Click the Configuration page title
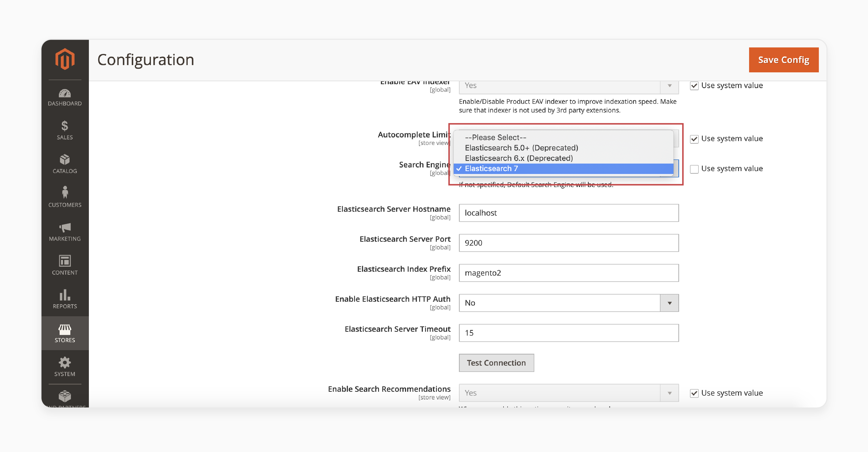 146,60
